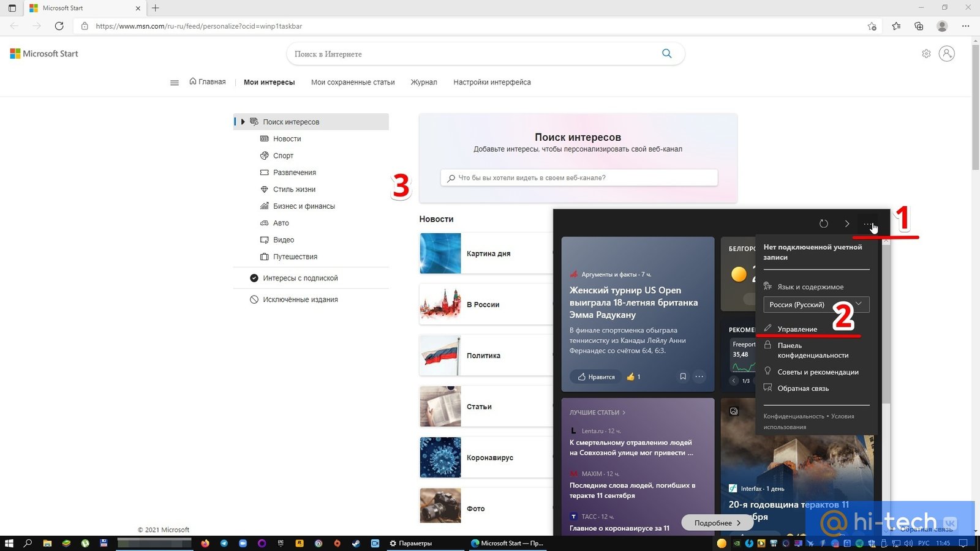Select Советы и рекомендации menu entry
This screenshot has height=551, width=980.
point(818,372)
